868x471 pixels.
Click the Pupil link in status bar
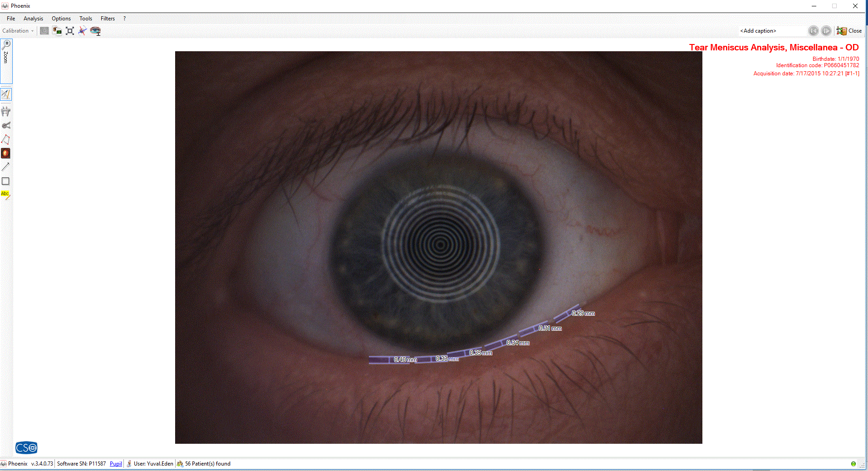[x=116, y=464]
